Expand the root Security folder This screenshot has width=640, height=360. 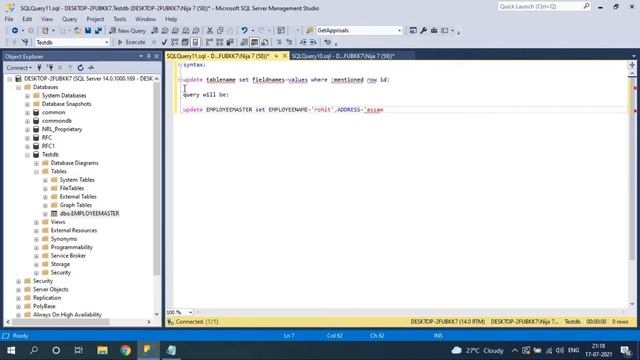(18, 281)
